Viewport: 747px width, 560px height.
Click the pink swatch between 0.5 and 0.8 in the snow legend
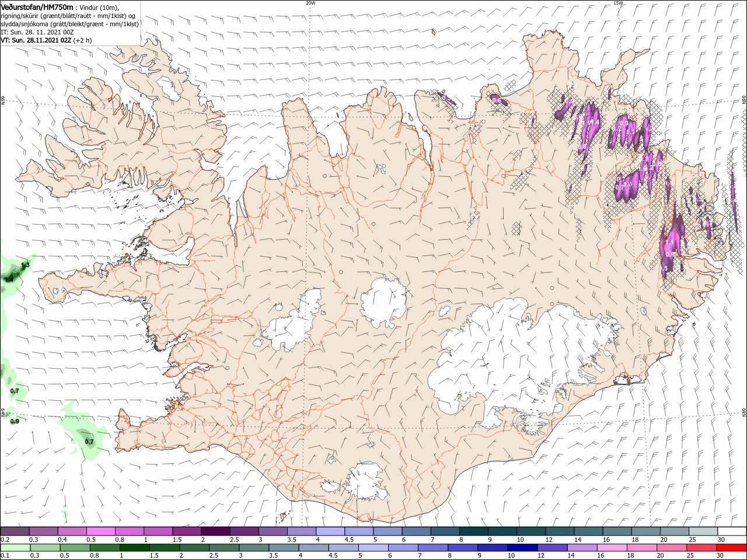tap(100, 531)
